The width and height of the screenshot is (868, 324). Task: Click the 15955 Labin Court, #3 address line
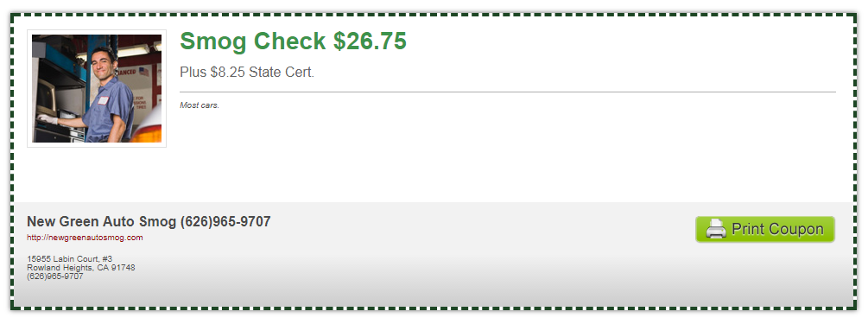(70, 258)
